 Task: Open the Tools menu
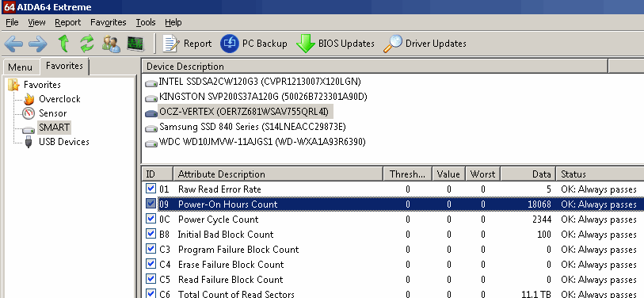[146, 22]
